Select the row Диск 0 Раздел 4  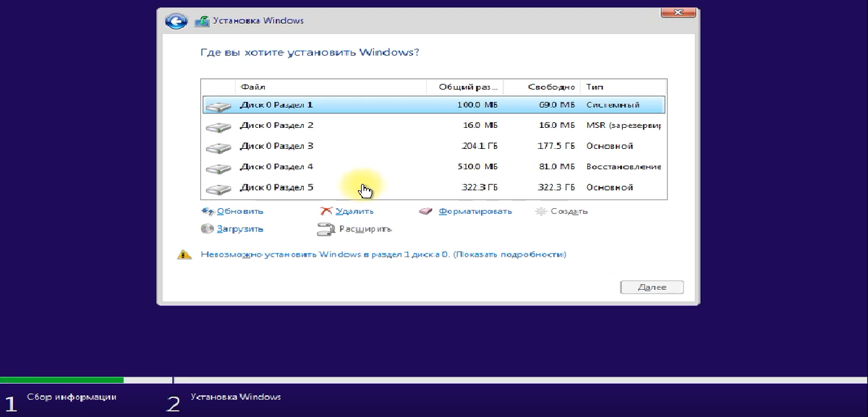[434, 167]
